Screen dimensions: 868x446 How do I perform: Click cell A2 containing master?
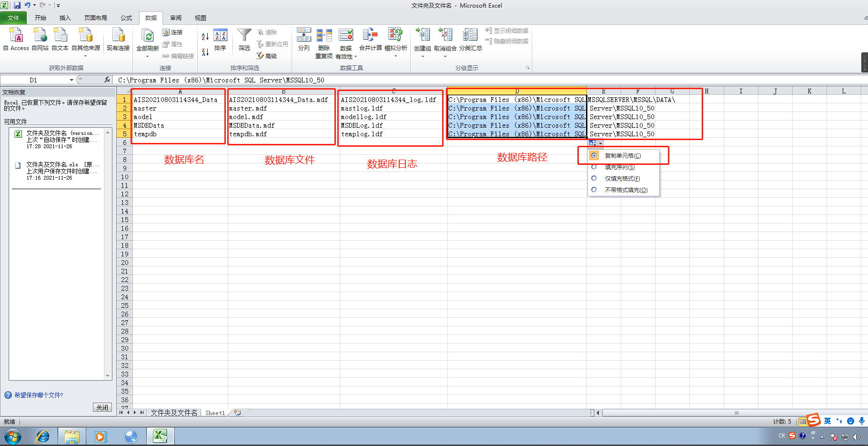click(180, 108)
